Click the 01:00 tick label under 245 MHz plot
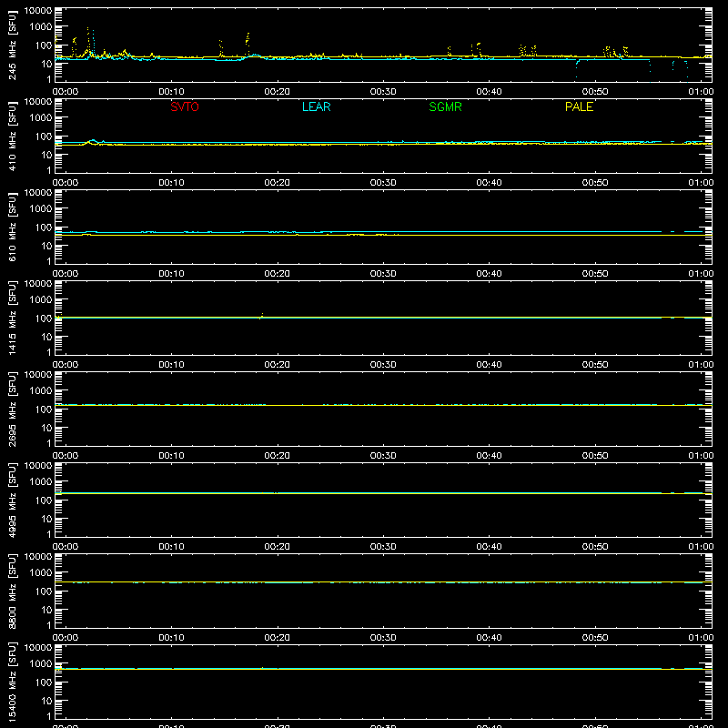The image size is (728, 728). tap(701, 92)
